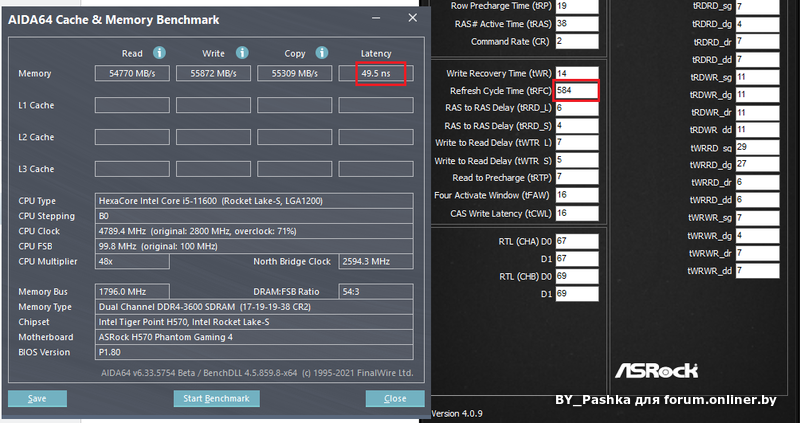Click the DRAM:FSB Ratio 54:3 field
This screenshot has width=800, height=423.
coord(376,292)
